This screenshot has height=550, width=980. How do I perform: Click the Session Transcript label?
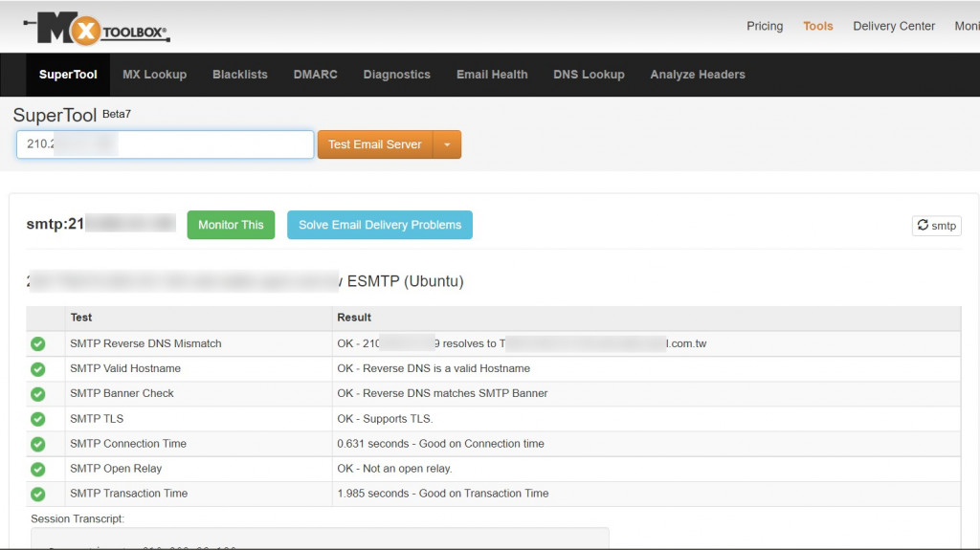[78, 518]
